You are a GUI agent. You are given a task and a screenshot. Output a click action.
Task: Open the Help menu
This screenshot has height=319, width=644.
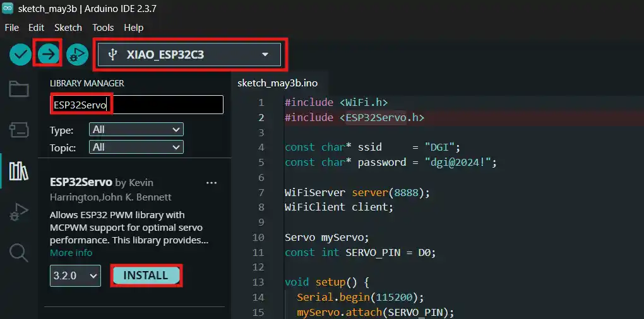[x=133, y=28]
